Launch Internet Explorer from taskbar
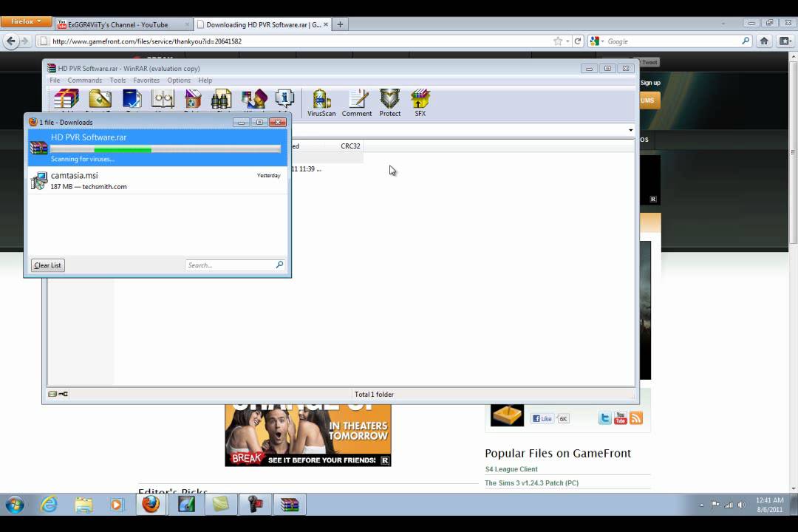Screen dimensions: 798x532 49,505
